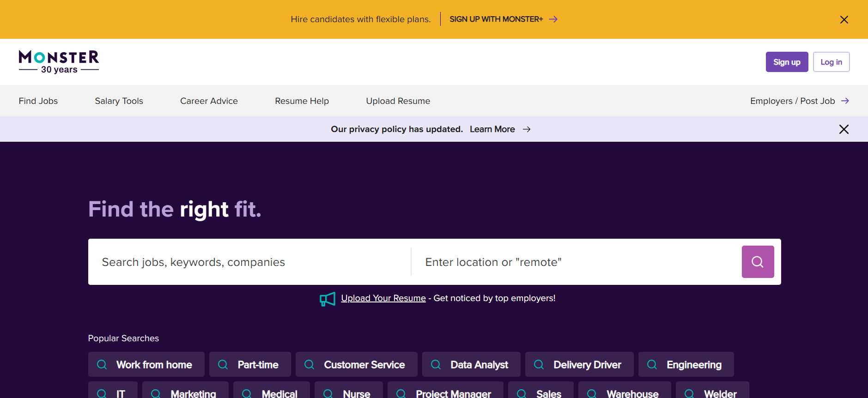This screenshot has width=868, height=398.
Task: Search popular term Customer Service
Action: coord(357,365)
